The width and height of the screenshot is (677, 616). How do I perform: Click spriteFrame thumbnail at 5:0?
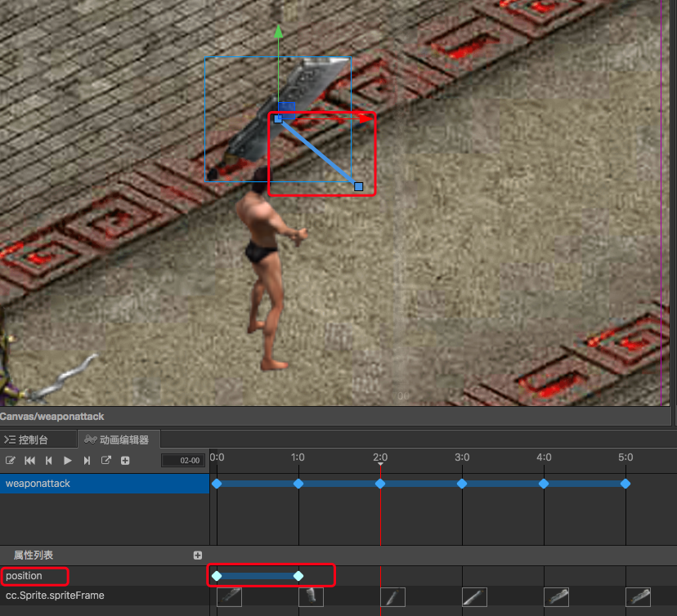(x=638, y=597)
